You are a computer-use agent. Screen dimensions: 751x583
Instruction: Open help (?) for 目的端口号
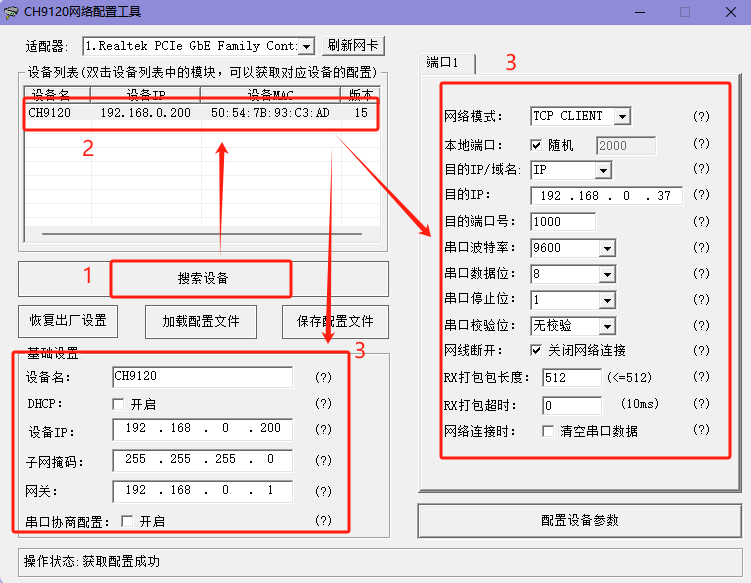tap(701, 221)
